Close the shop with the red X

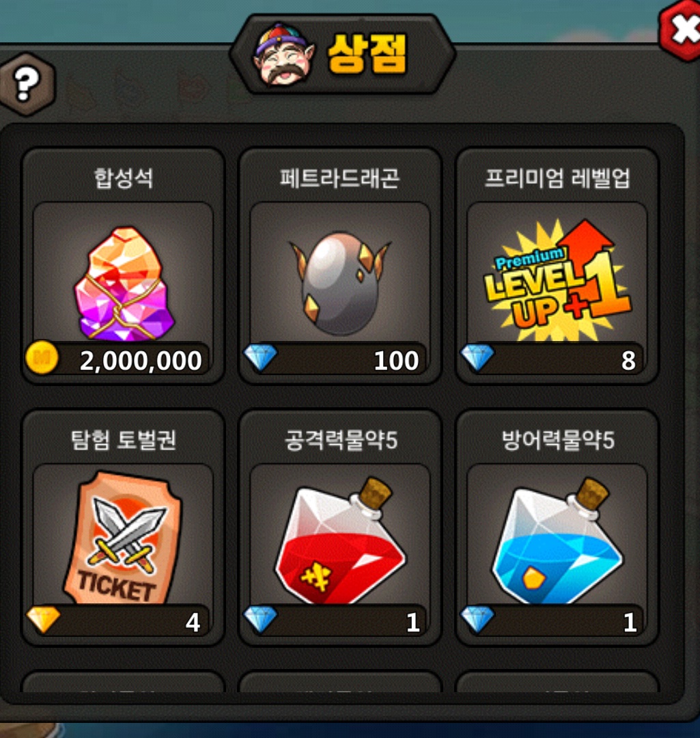pos(681,29)
